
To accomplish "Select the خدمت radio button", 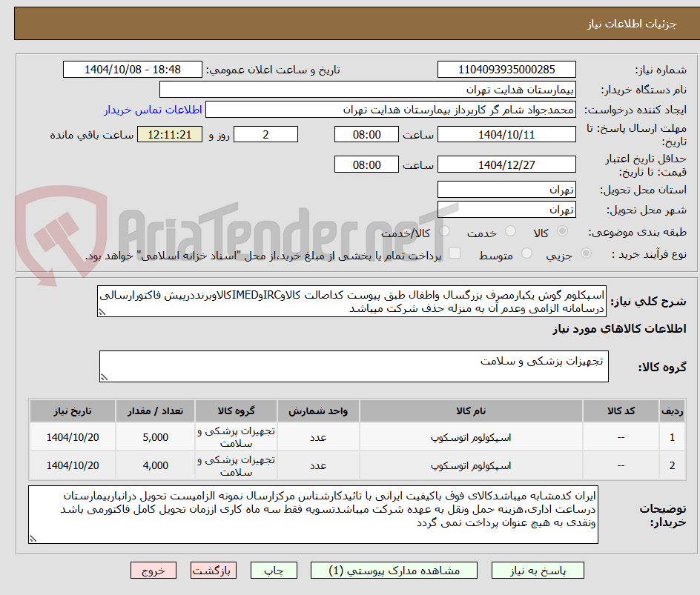I will point(510,230).
